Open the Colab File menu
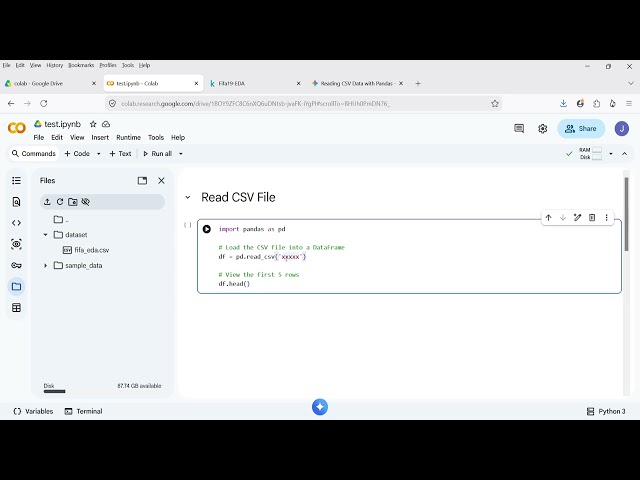The height and width of the screenshot is (480, 640). (39, 138)
